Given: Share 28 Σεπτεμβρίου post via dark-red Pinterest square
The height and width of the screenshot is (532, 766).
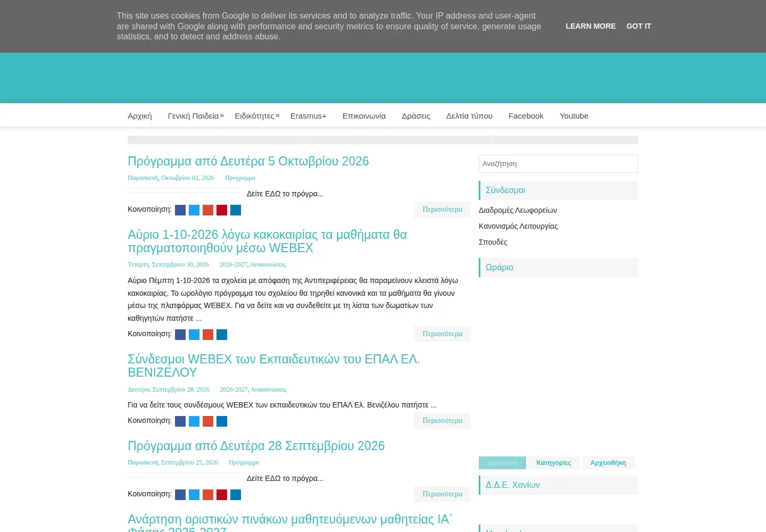Looking at the screenshot, I should [x=222, y=495].
